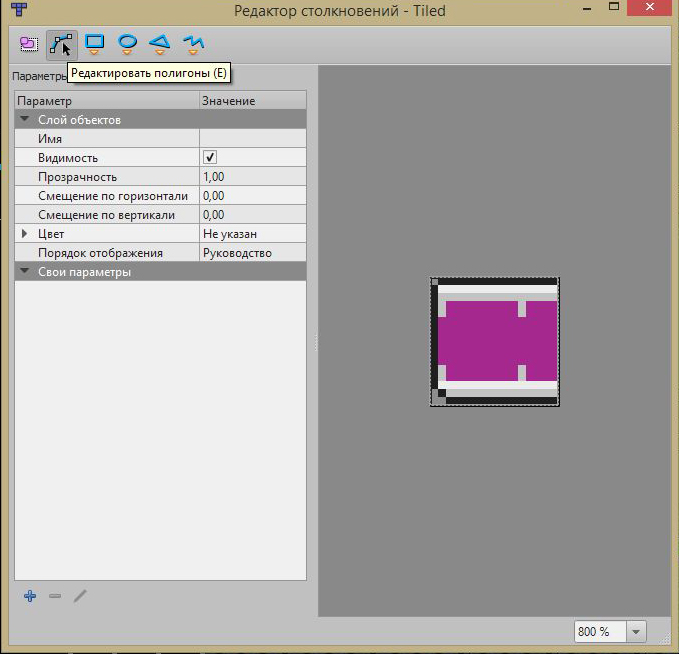This screenshot has width=679, height=654.
Task: Select the Имя property row label
Action: click(x=50, y=139)
